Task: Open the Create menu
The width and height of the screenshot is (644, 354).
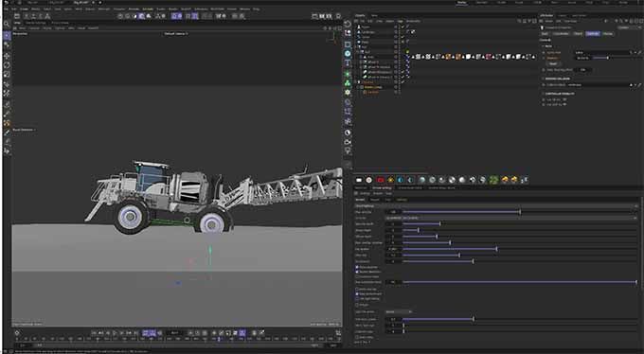Action: pos(25,9)
